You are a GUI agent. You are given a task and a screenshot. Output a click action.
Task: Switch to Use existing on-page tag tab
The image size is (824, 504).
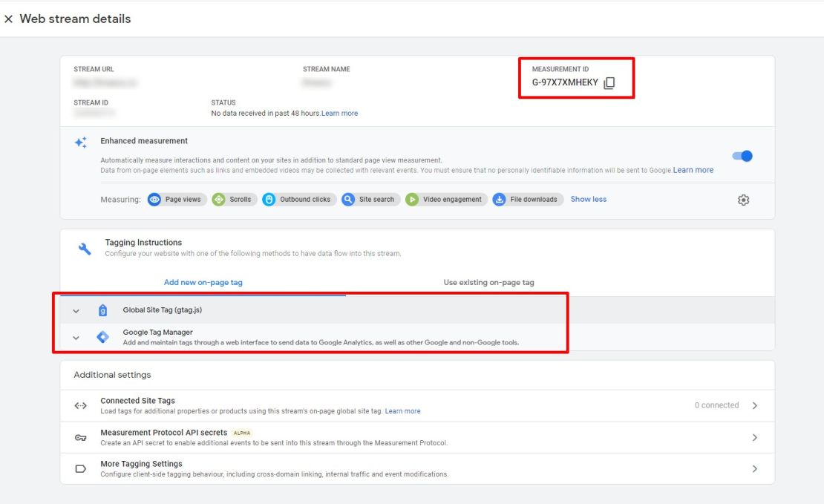pyautogui.click(x=488, y=282)
